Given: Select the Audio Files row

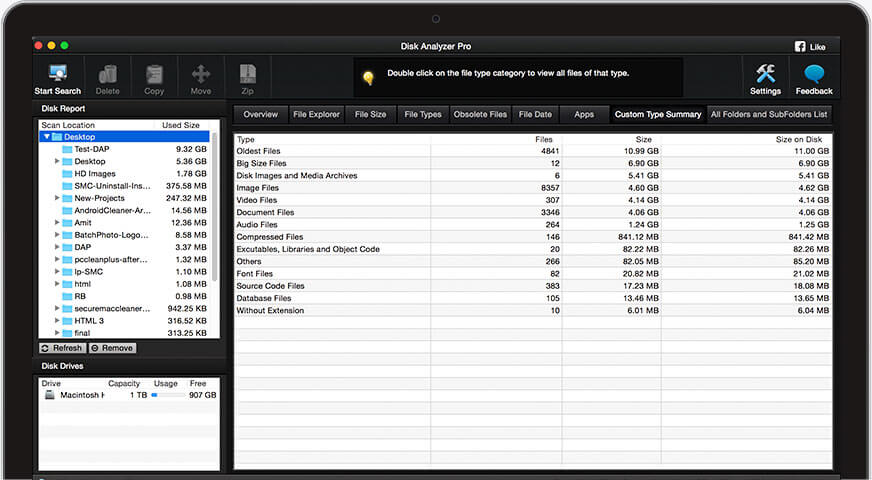Looking at the screenshot, I should coord(533,225).
